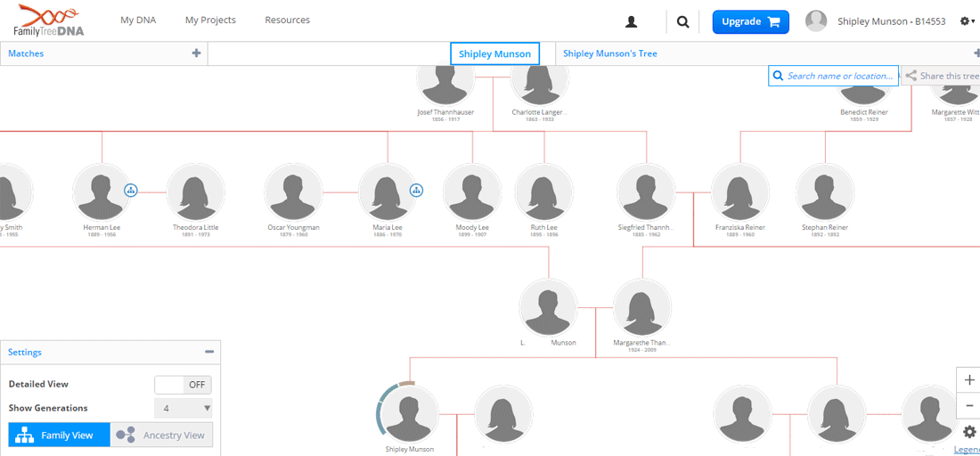Collapse the Settings panel with minus
Screen dimensions: 980x456
pos(209,353)
